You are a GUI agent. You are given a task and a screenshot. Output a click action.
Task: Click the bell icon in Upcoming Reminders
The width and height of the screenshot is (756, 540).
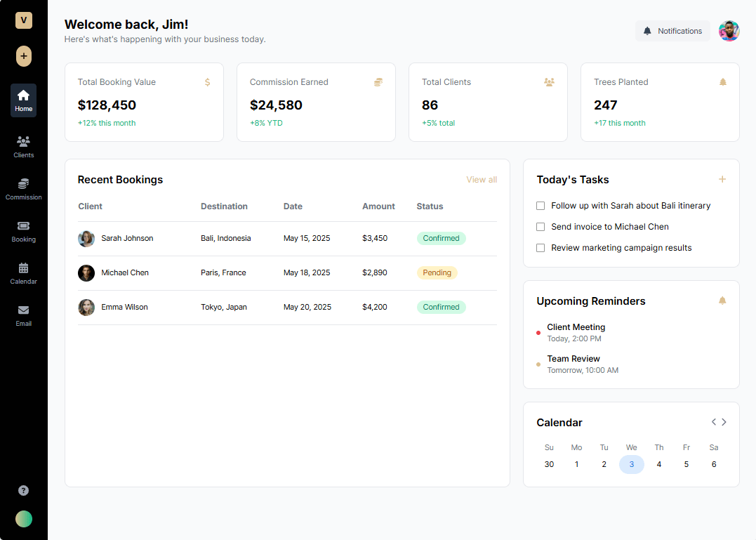point(722,301)
